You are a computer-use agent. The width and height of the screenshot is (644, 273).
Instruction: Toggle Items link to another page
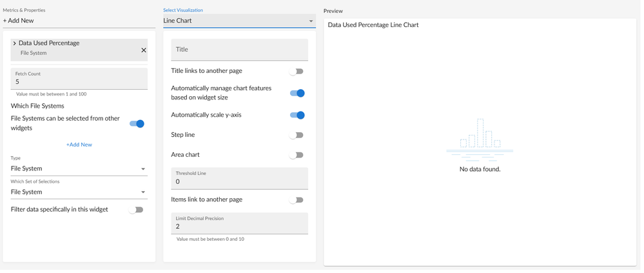point(297,200)
